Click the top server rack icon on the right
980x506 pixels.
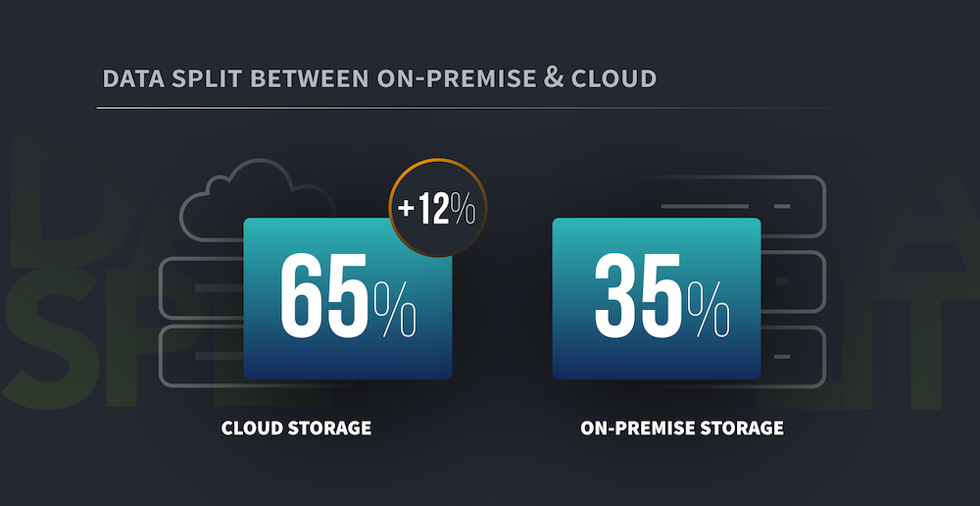pyautogui.click(x=793, y=206)
